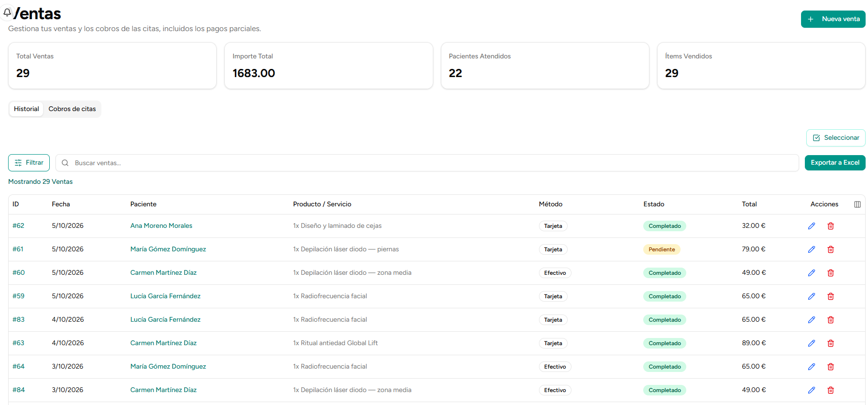Delete sale #64 using the trash icon
This screenshot has width=868, height=405.
831,367
